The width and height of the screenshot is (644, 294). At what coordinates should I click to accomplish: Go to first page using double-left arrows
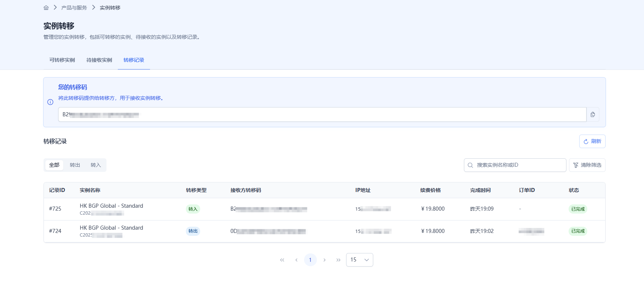click(282, 260)
